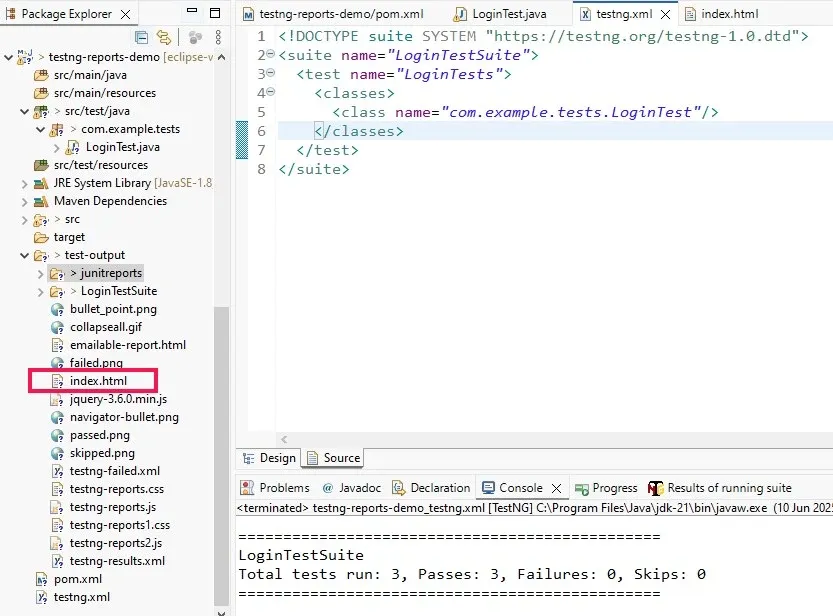This screenshot has width=833, height=616.
Task: Select jquery-3.6.0.min.js file
Action: (118, 399)
